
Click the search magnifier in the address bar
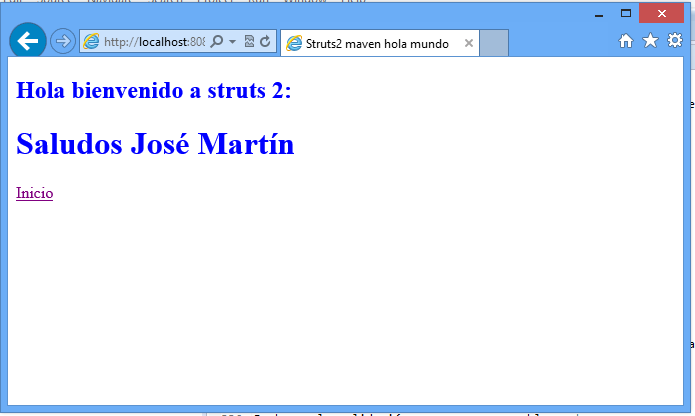coord(217,42)
